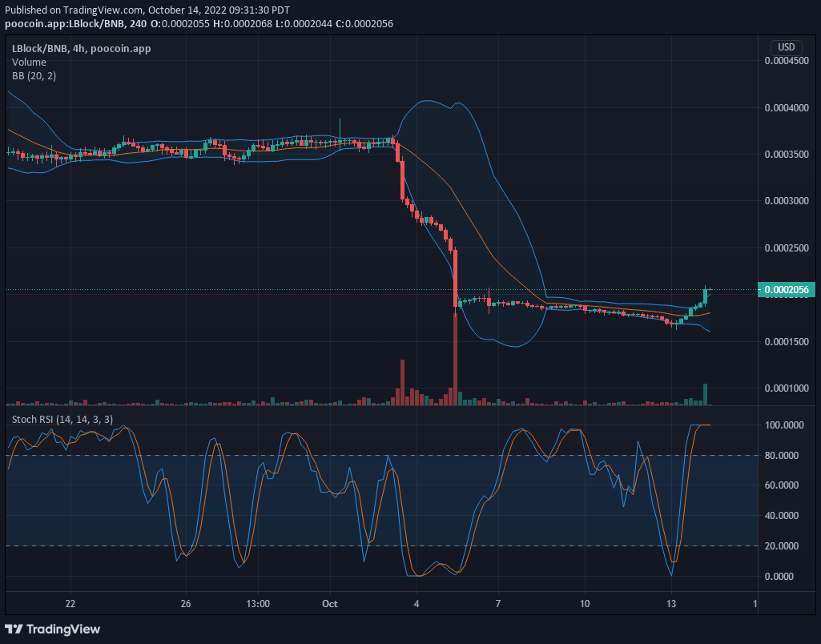Select the Stoch RSI (14, 14, 3, 3) label

(62, 420)
